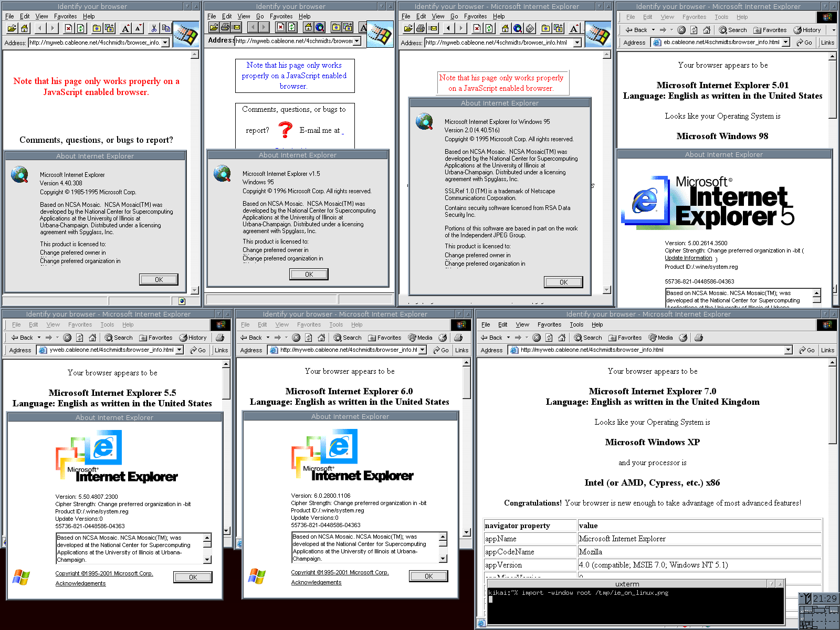Open the Go menu in the IE v1.5 window
Screen dimensions: 840x630
(x=260, y=16)
